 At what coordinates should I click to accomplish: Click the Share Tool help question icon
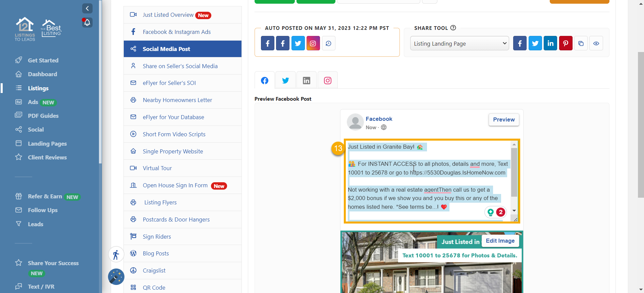tap(453, 28)
